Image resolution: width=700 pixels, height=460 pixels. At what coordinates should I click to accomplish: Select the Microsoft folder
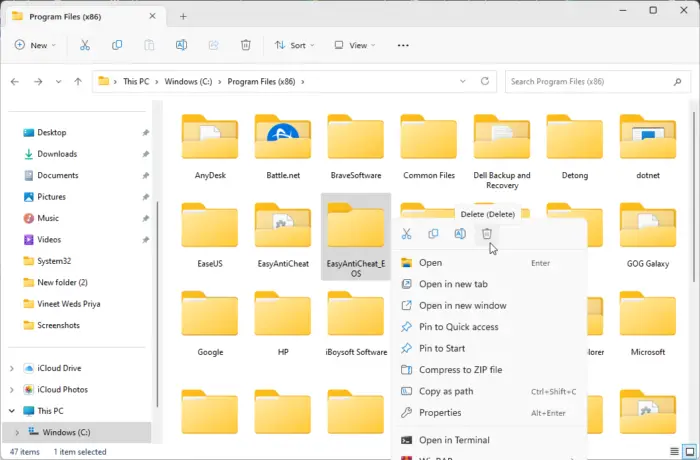coord(648,324)
